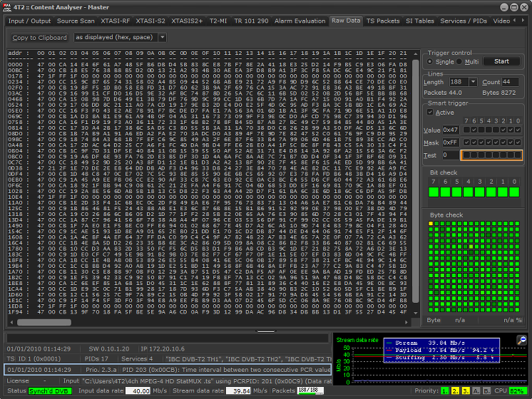Viewport: 532px width, 399px height.
Task: Click the Copy to Clipboard button
Action: tap(39, 38)
